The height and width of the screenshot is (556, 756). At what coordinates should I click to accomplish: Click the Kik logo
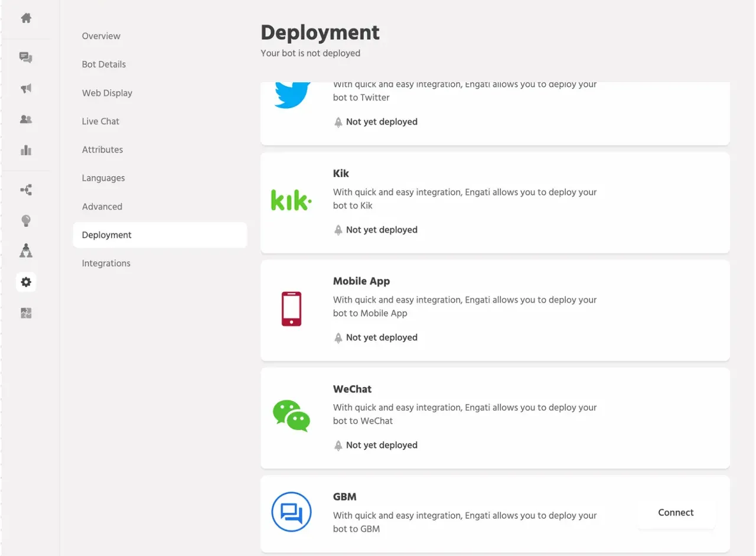(291, 201)
